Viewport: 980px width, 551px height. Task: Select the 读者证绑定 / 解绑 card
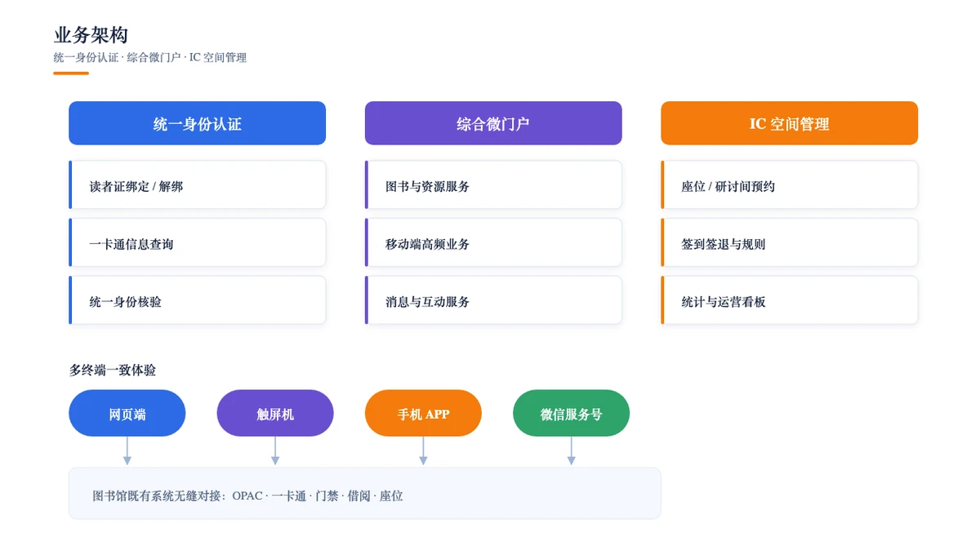click(x=197, y=184)
